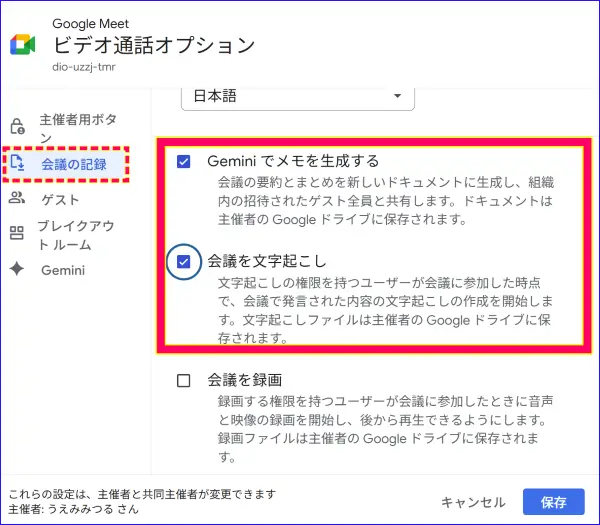Select the 会議の記録 sidebar tab

click(x=65, y=164)
